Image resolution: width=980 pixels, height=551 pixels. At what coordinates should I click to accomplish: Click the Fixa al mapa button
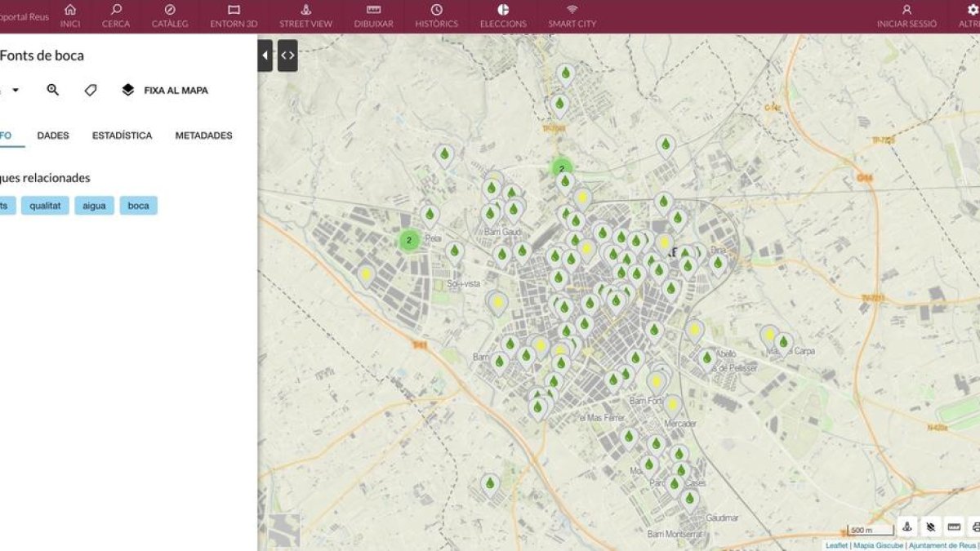click(x=165, y=90)
